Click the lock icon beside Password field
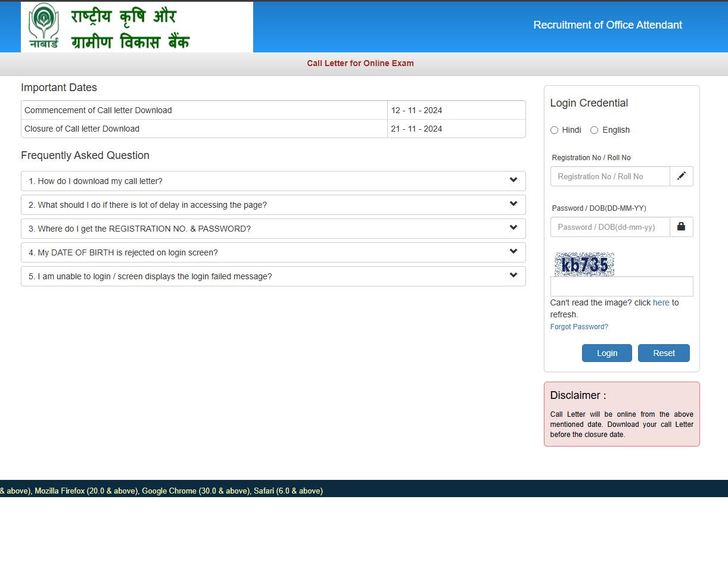This screenshot has height=568, width=728. [681, 227]
